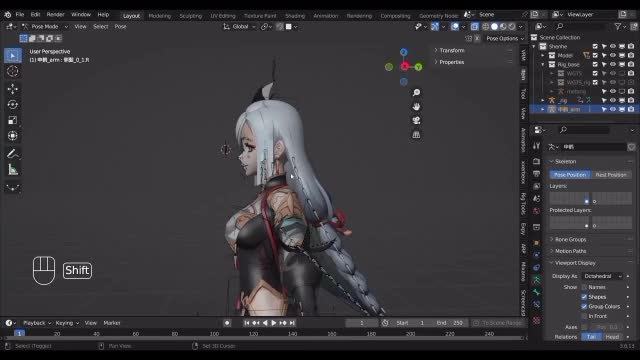640x360 pixels.
Task: Select the Select Box tool
Action: [x=13, y=56]
